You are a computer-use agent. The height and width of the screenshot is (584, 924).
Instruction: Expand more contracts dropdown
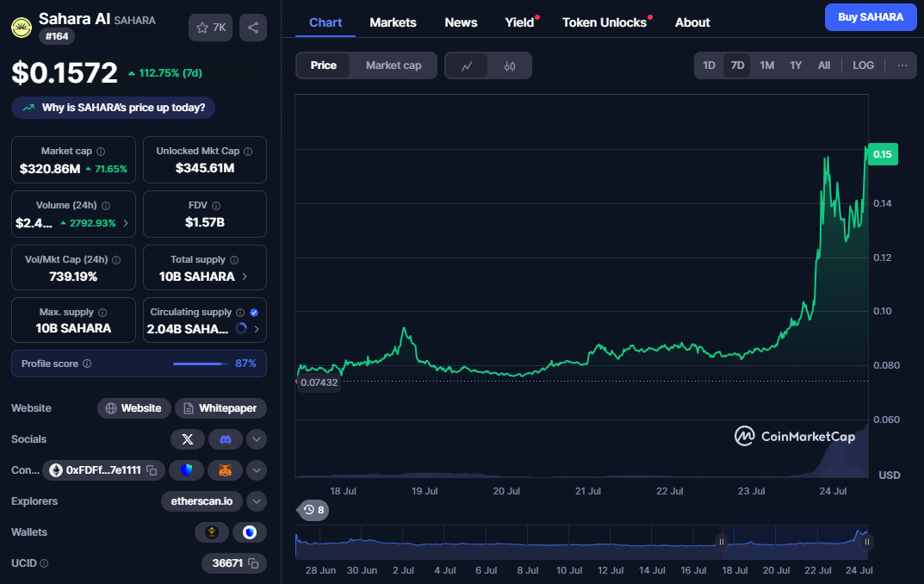pyautogui.click(x=257, y=470)
